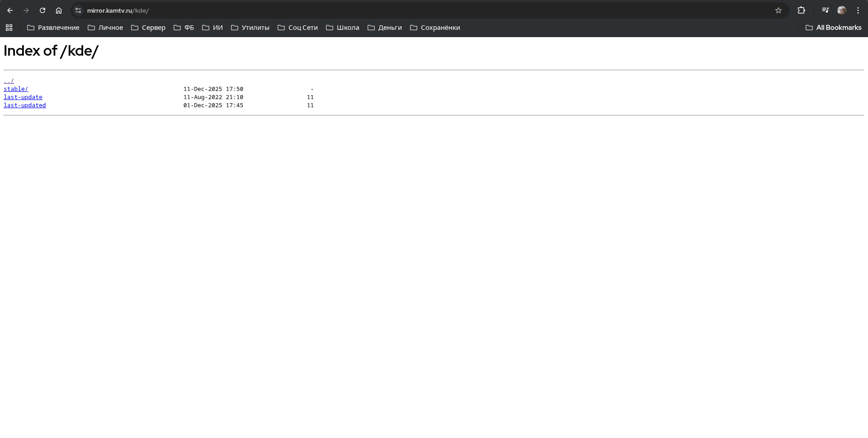This screenshot has height=438, width=868.
Task: Bookmark this page with the star icon
Action: click(778, 10)
